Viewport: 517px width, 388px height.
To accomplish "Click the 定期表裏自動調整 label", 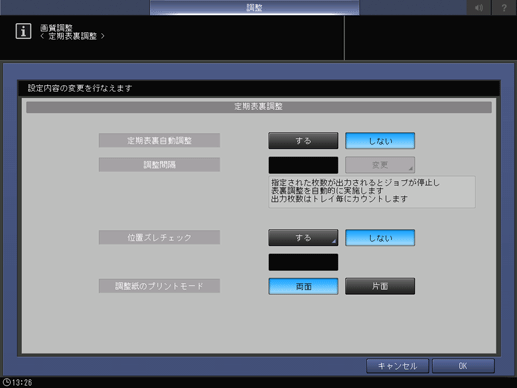I will (x=159, y=141).
